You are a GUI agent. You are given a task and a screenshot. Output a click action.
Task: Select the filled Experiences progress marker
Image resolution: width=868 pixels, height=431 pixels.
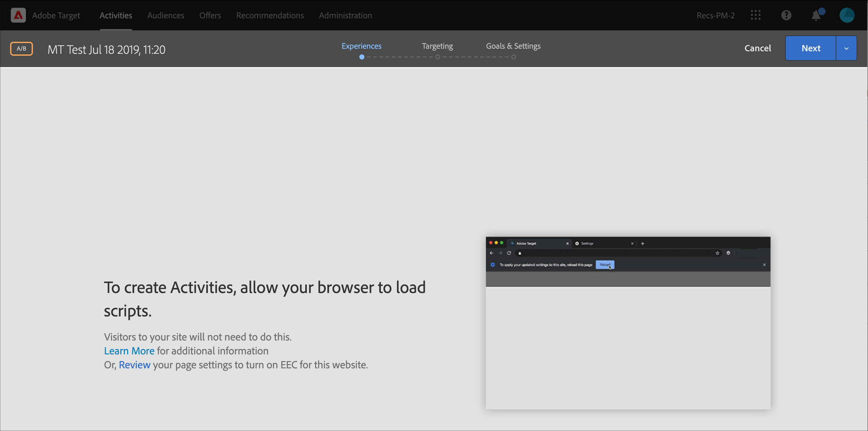pyautogui.click(x=362, y=57)
